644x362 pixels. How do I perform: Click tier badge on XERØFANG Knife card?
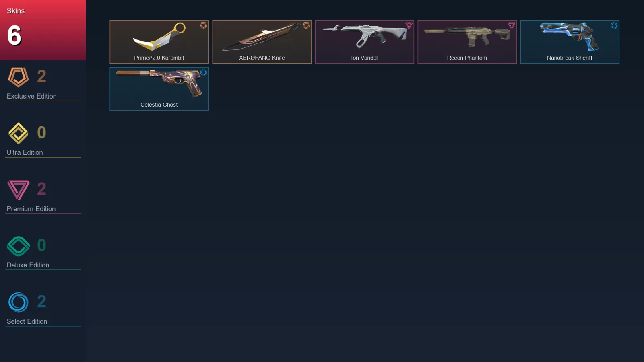[306, 25]
